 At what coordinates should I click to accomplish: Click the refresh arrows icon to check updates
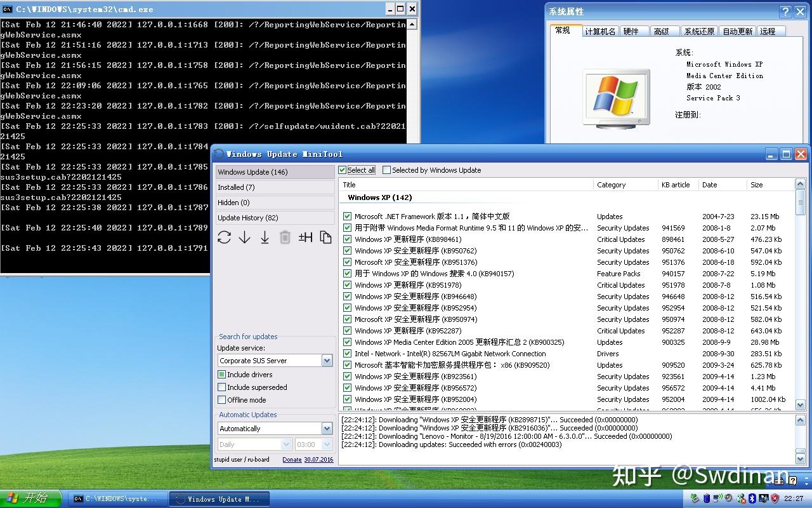[x=224, y=237]
